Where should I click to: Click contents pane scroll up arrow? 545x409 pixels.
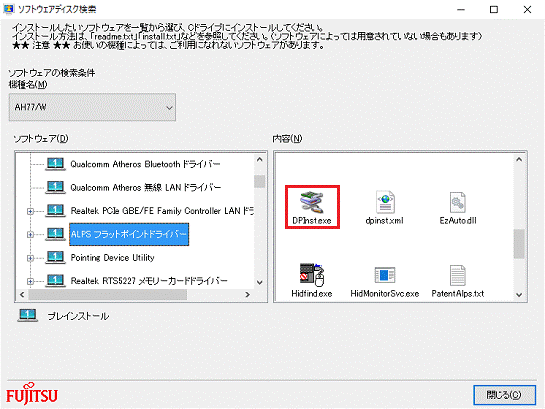pyautogui.click(x=519, y=159)
